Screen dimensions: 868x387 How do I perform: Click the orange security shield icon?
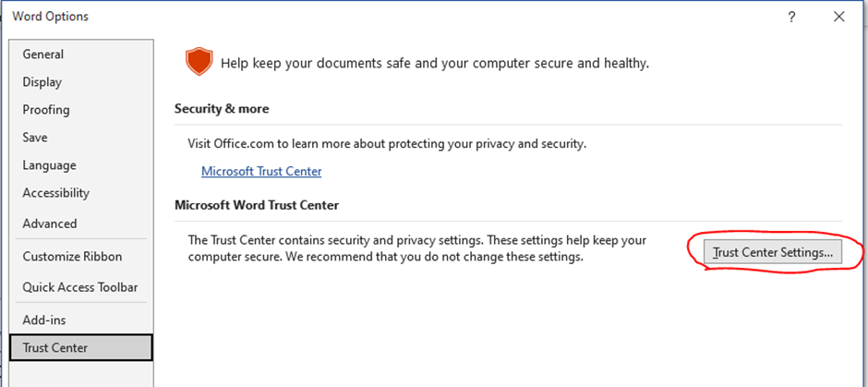click(199, 63)
